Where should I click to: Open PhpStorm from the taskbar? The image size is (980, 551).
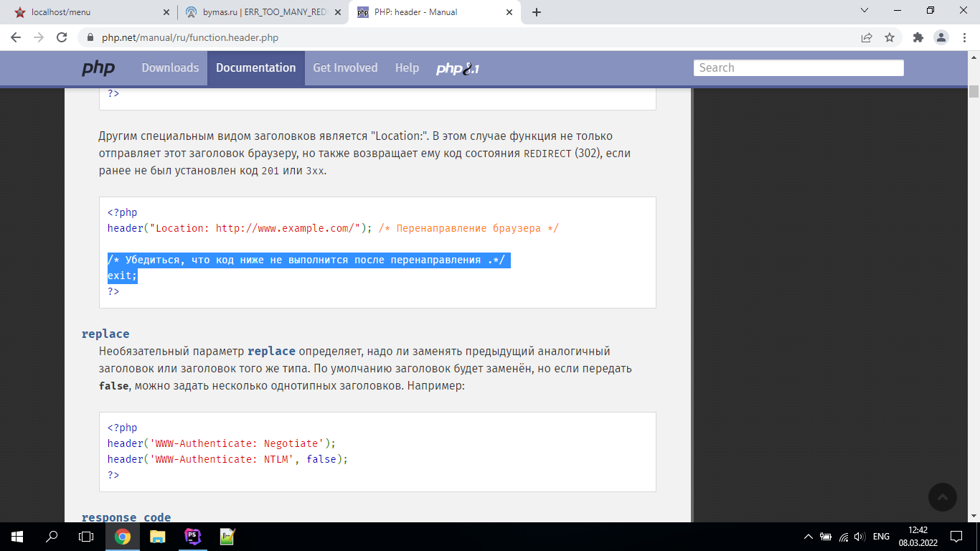click(192, 536)
